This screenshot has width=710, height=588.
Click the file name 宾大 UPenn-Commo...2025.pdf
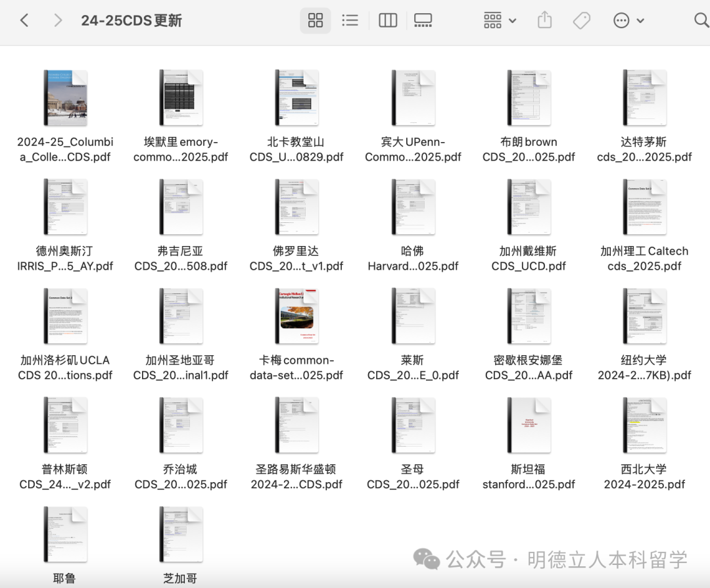click(413, 149)
